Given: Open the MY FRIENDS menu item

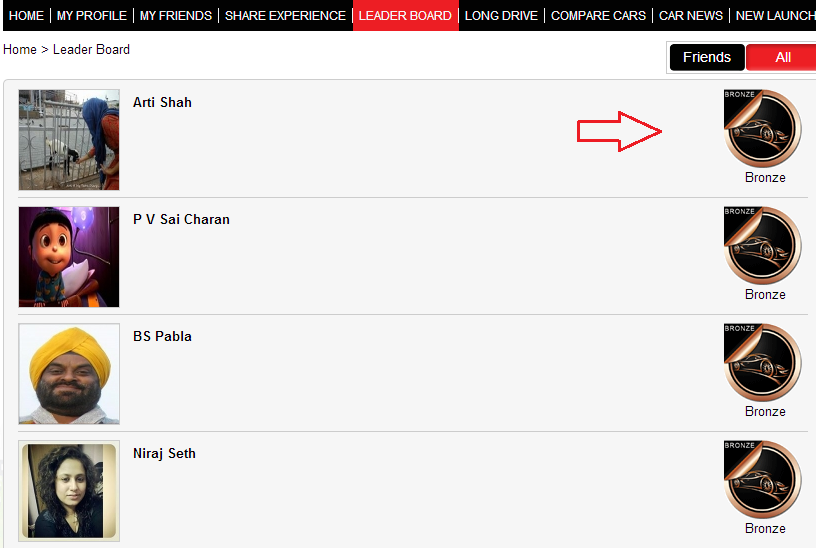Looking at the screenshot, I should point(176,16).
